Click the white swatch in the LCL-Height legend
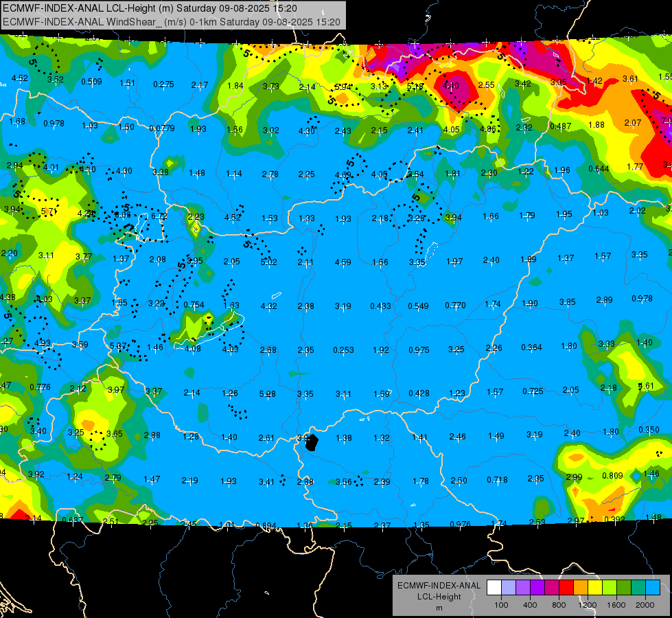The height and width of the screenshot is (618, 672). (494, 588)
